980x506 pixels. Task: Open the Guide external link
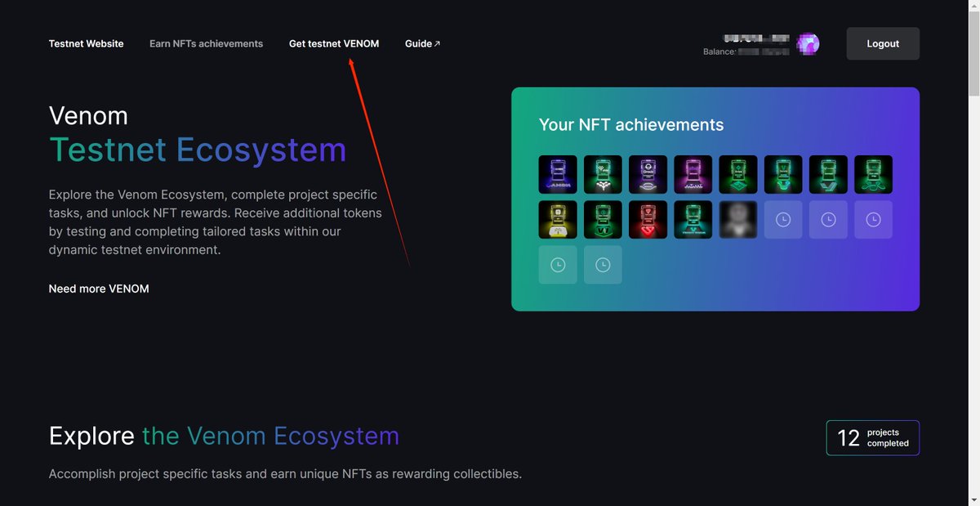click(x=422, y=43)
